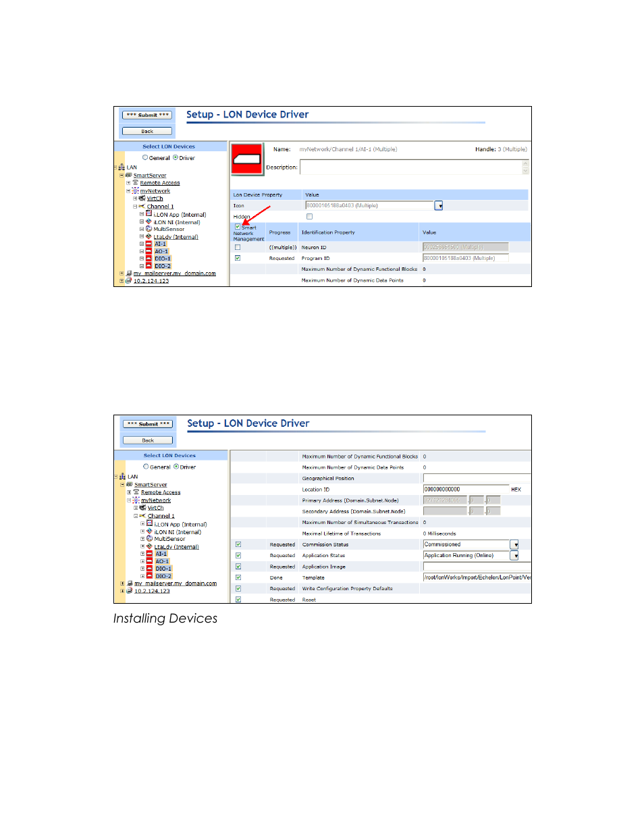Click the LAN network icon in upper screenshot

(x=122, y=167)
